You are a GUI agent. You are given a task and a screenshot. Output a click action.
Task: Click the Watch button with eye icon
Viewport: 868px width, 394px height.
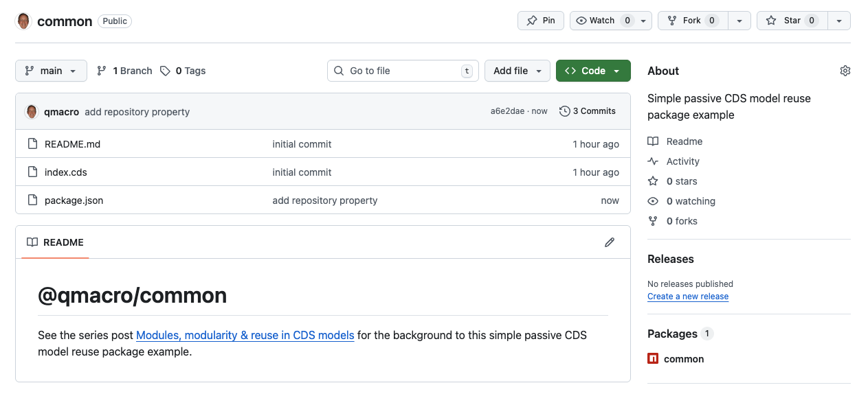point(602,21)
